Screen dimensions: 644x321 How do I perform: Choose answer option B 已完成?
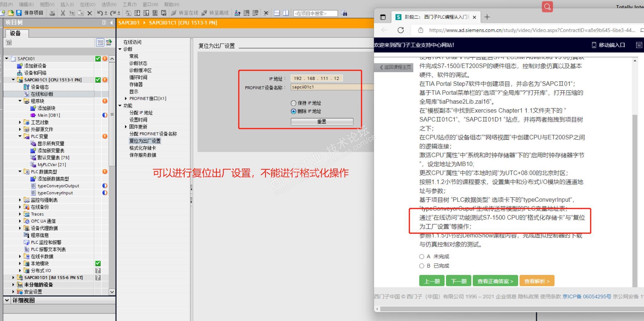pos(421,266)
